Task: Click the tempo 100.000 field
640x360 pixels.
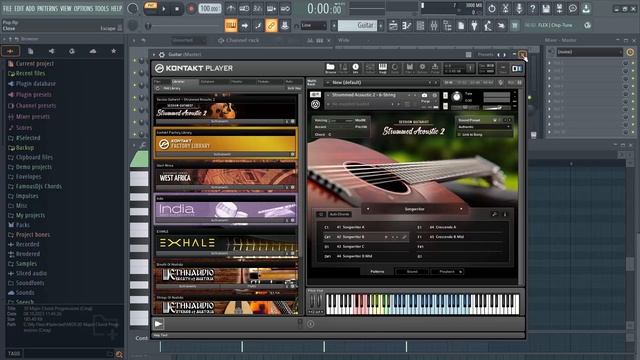Action: (209, 9)
